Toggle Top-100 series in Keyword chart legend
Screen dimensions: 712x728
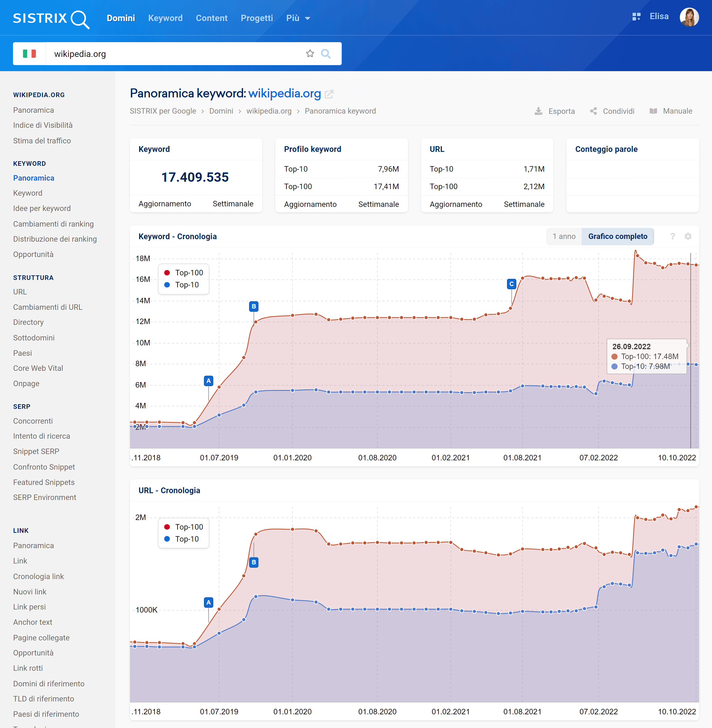(183, 273)
